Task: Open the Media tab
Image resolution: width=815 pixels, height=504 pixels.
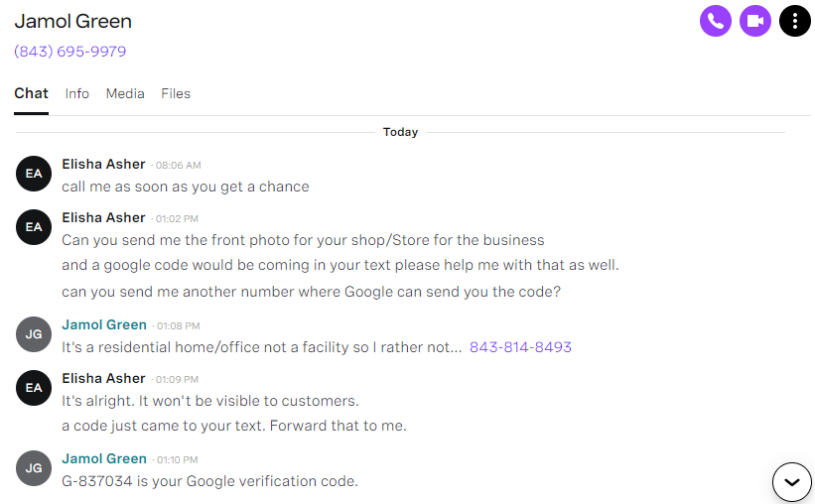Action: [x=125, y=93]
